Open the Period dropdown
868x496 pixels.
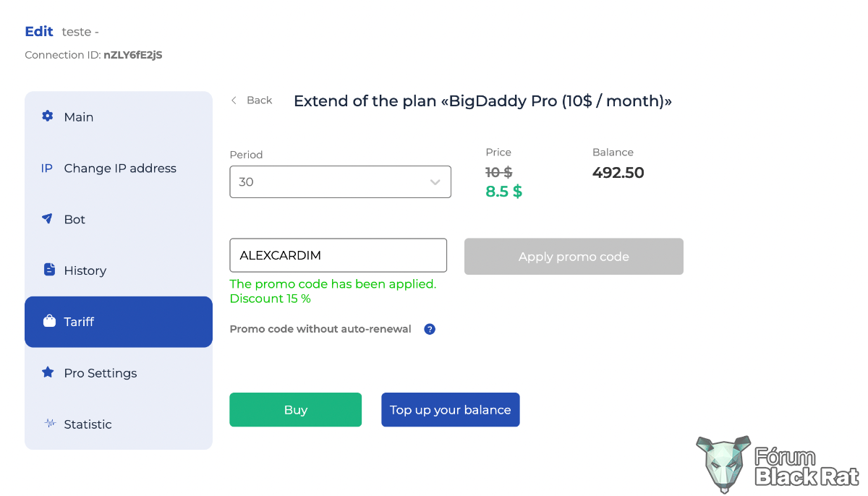pyautogui.click(x=340, y=181)
